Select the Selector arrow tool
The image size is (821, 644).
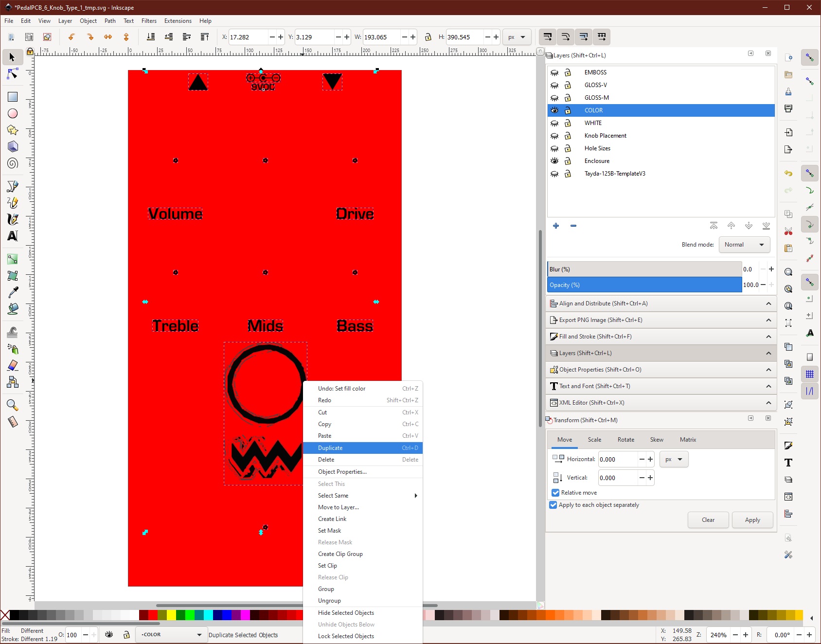point(12,57)
